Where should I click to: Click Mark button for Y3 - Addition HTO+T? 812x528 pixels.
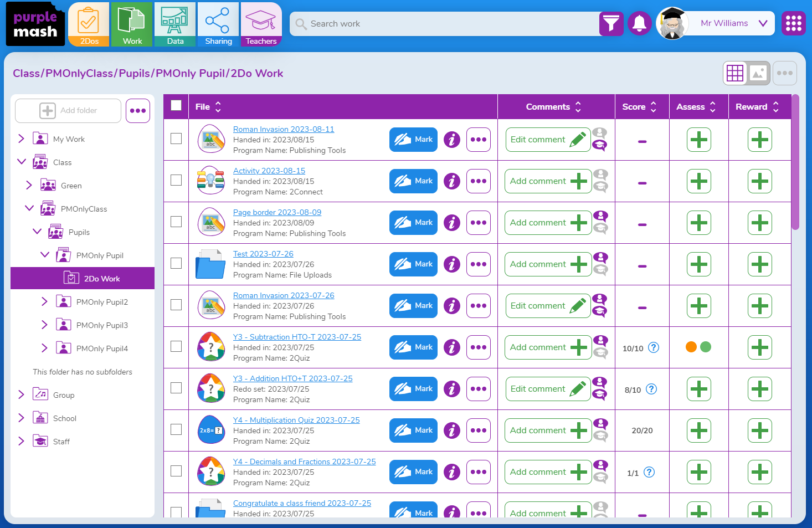(413, 389)
